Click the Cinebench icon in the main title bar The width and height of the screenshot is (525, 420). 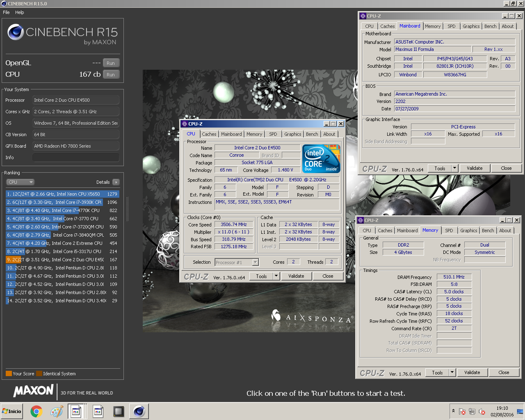[4, 4]
